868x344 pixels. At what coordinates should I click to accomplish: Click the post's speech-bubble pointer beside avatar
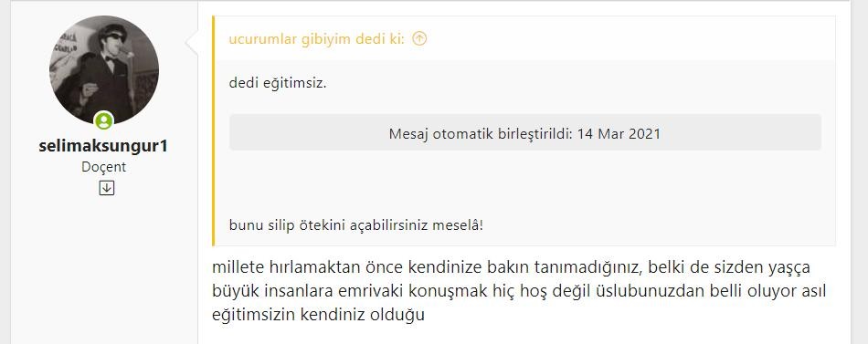(x=192, y=44)
